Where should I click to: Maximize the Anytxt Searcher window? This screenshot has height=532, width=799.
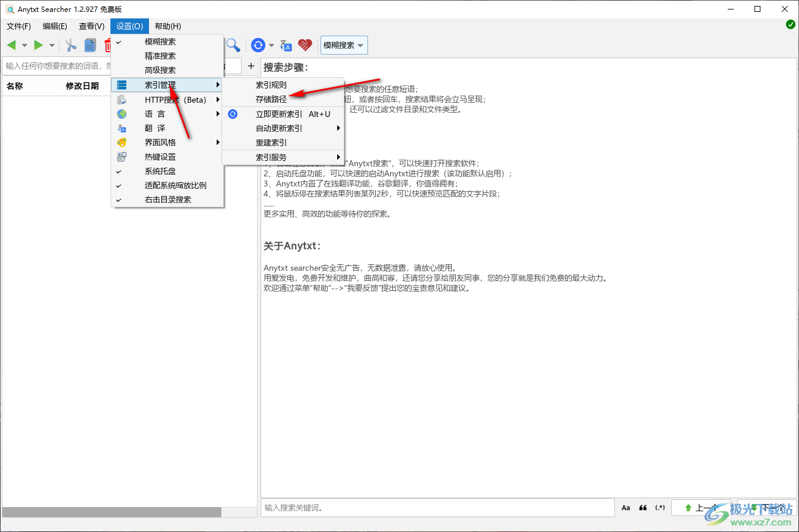pos(757,9)
